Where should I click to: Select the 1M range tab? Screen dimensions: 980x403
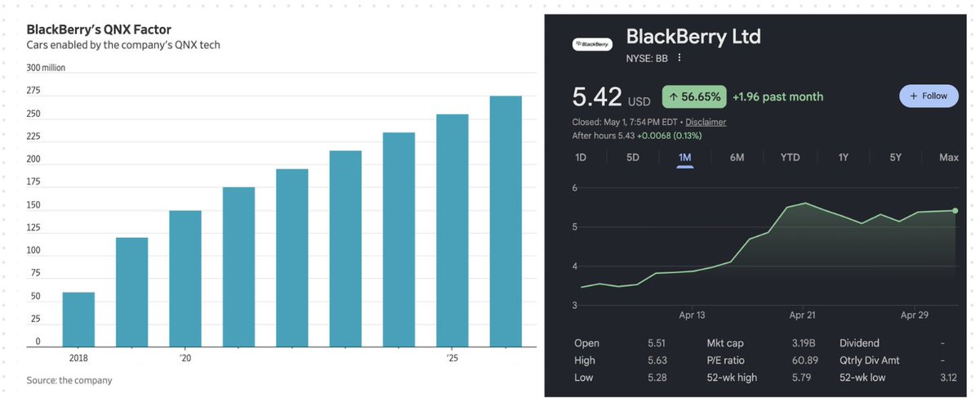point(684,157)
